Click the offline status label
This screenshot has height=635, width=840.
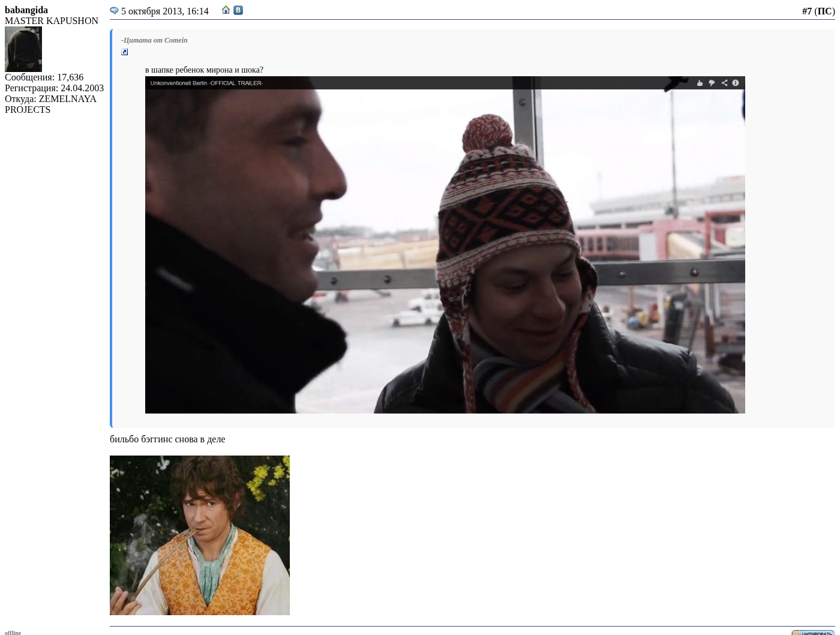point(13,632)
